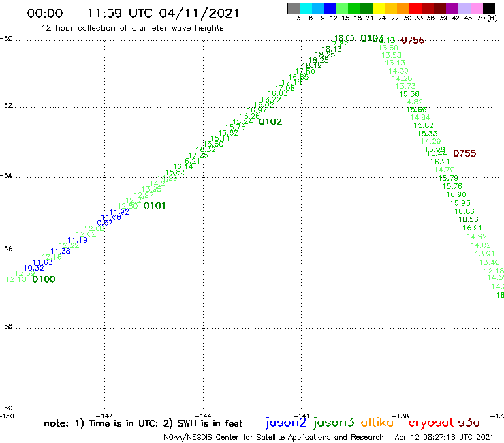Click the 15.83 wave height value
504x443 pixels.
click(175, 172)
